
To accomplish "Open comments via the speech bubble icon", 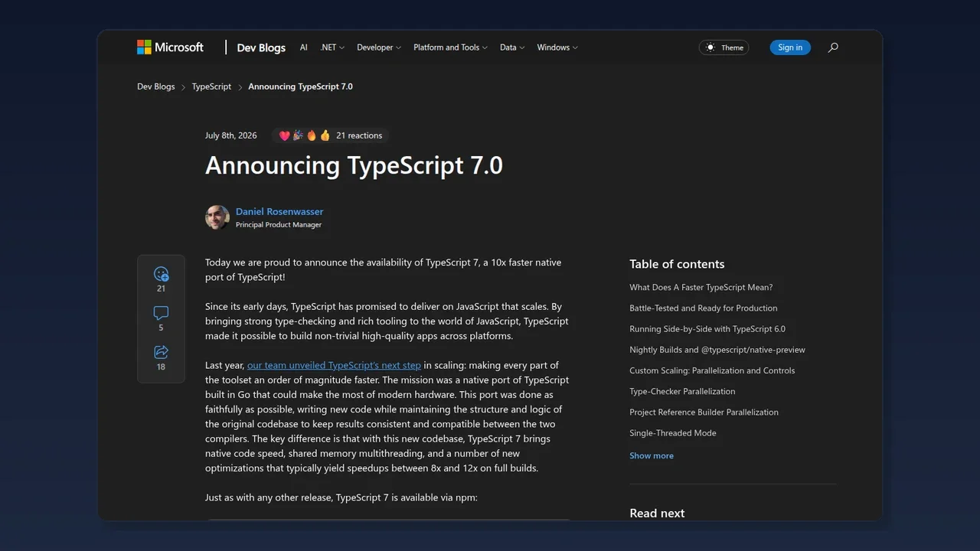I will coord(161,313).
